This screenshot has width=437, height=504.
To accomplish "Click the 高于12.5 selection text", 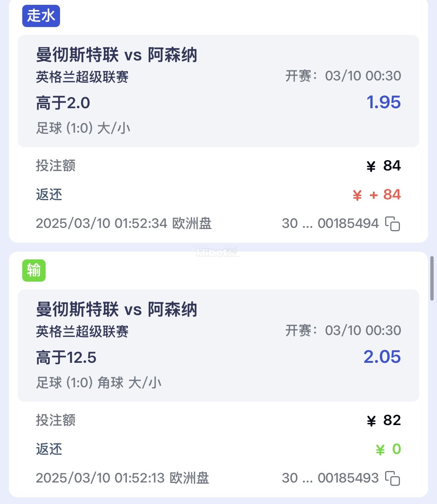I will (66, 358).
